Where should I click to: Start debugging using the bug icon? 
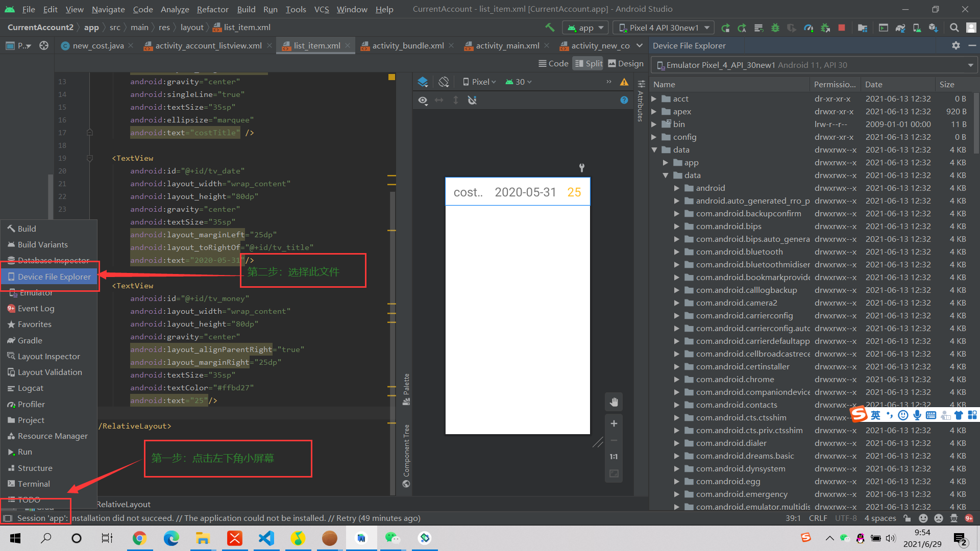point(775,28)
